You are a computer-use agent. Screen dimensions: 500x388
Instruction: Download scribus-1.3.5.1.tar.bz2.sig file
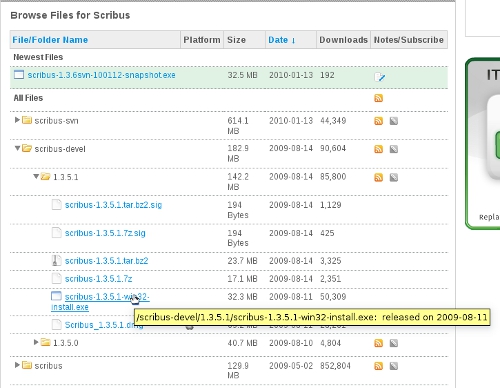point(113,205)
